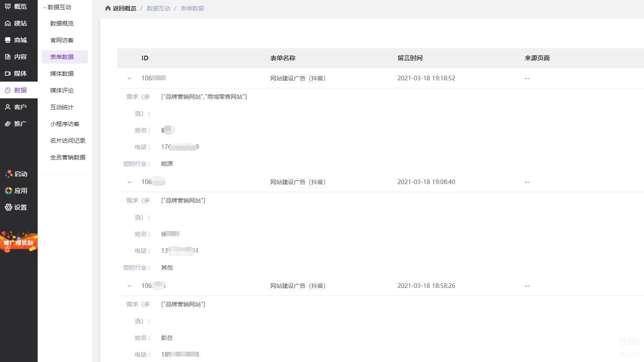Select the 商城 shop icon
The height and width of the screenshot is (362, 644).
click(x=8, y=40)
